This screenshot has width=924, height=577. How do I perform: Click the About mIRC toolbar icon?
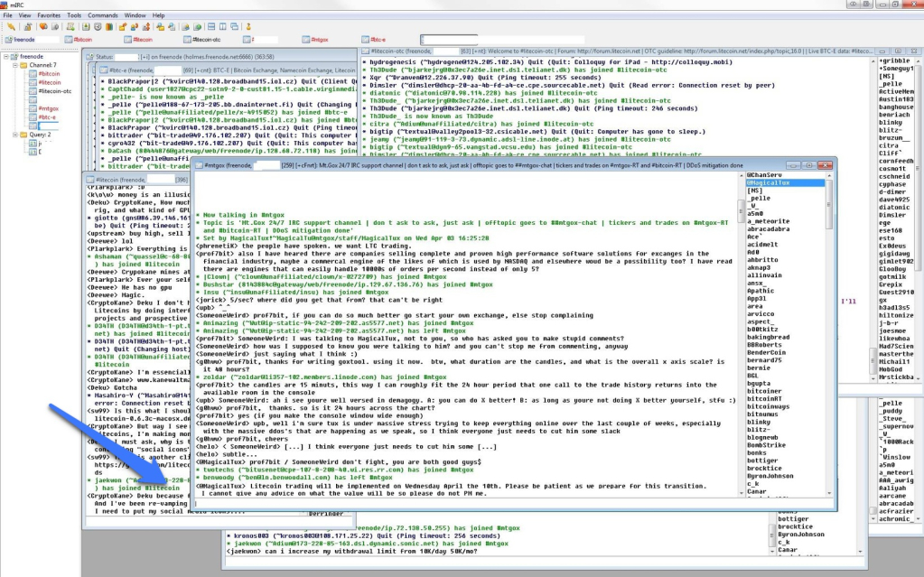click(x=248, y=26)
